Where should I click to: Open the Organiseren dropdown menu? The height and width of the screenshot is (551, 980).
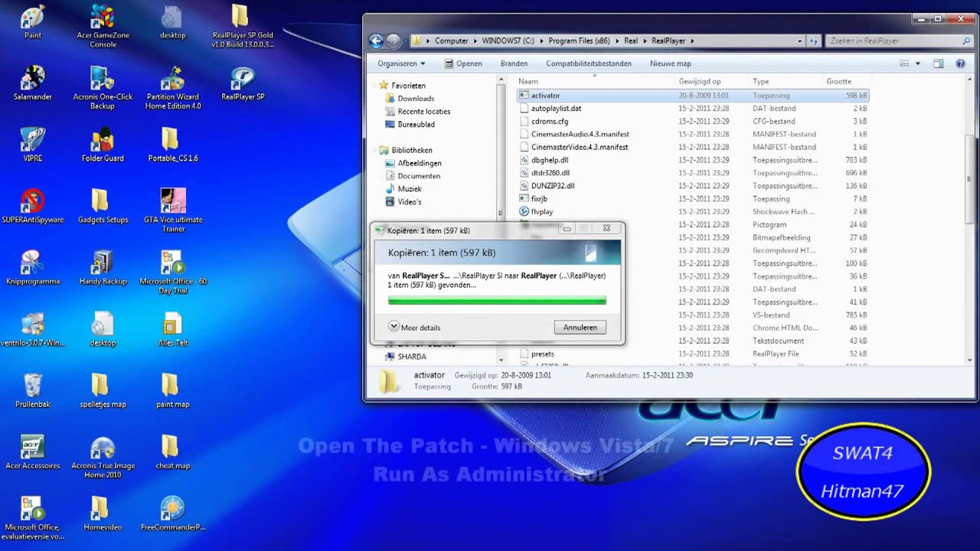pos(401,64)
